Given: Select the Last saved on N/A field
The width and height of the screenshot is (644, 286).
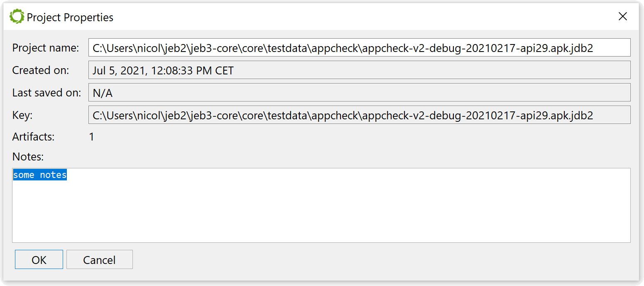Looking at the screenshot, I should point(360,93).
